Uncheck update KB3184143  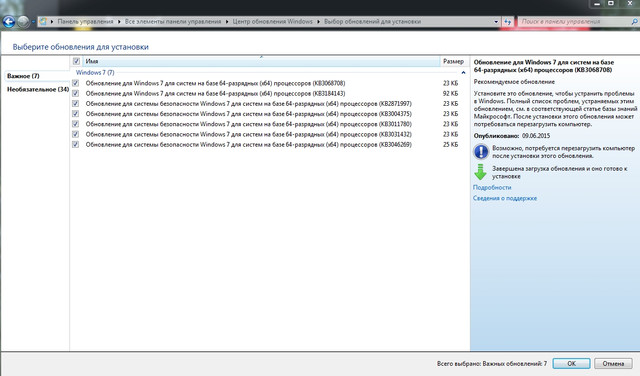click(76, 93)
